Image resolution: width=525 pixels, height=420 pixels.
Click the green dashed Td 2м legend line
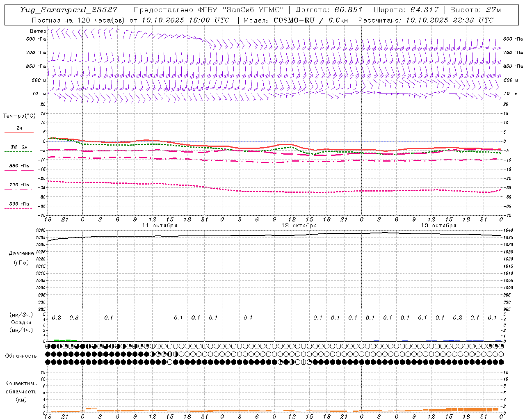18,151
